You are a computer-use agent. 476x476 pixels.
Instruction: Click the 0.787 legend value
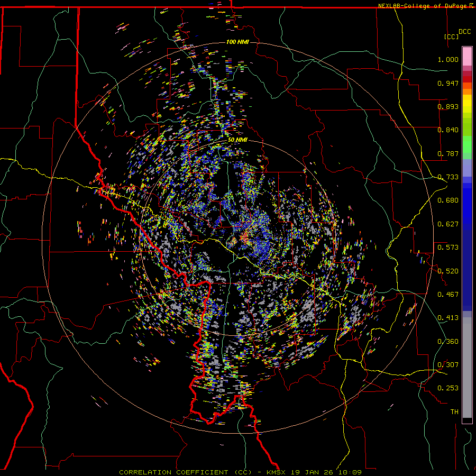pyautogui.click(x=448, y=153)
